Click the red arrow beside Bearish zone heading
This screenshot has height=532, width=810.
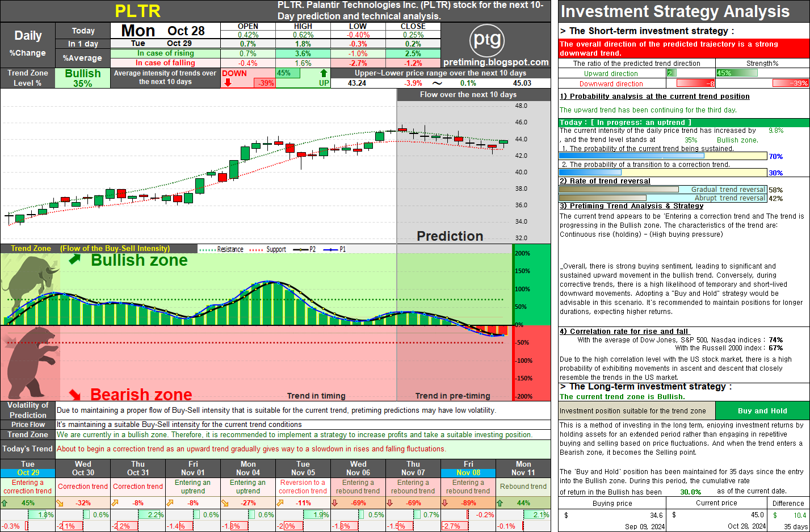point(75,393)
